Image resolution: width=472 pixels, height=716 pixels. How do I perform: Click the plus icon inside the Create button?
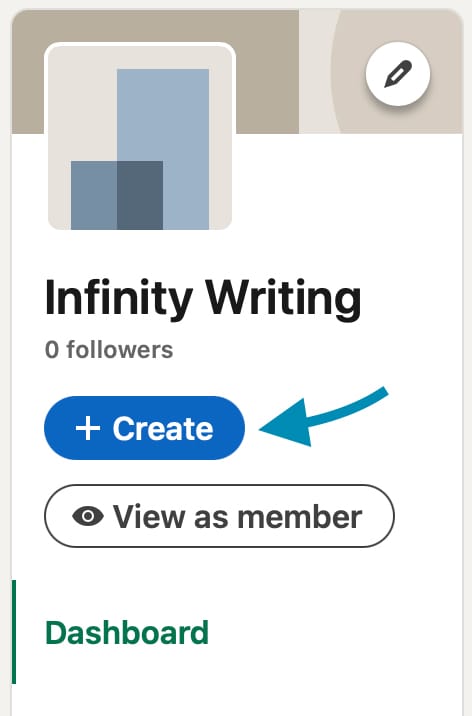[x=88, y=429]
